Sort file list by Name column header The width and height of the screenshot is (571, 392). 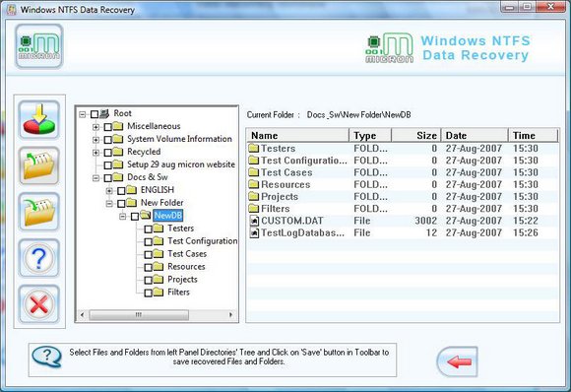pyautogui.click(x=298, y=136)
